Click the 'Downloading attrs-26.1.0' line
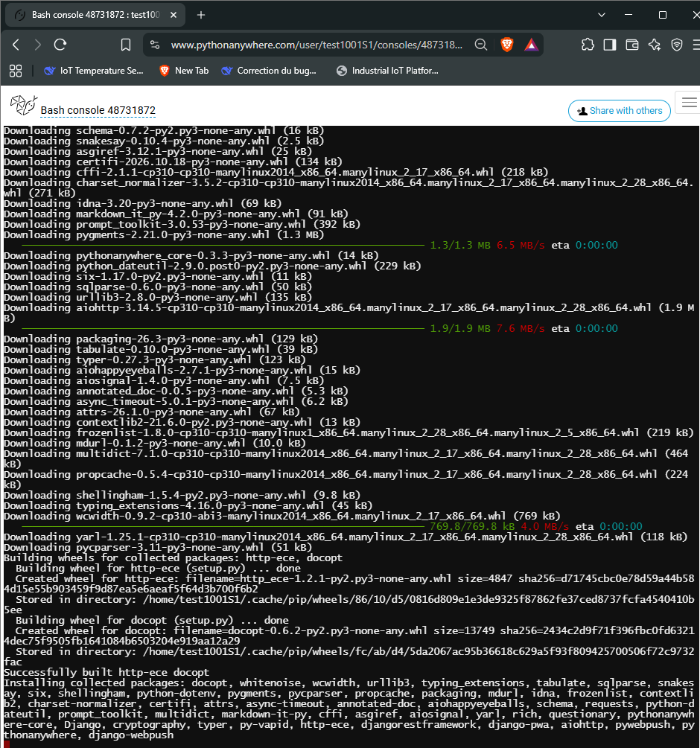Image resolution: width=700 pixels, height=748 pixels. point(152,412)
